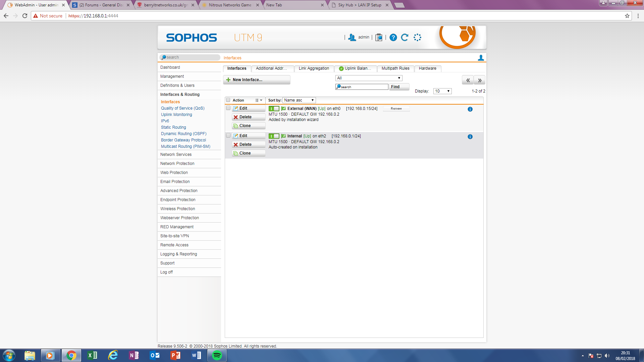
Task: Switch to Multipath Rules tab
Action: pyautogui.click(x=395, y=68)
